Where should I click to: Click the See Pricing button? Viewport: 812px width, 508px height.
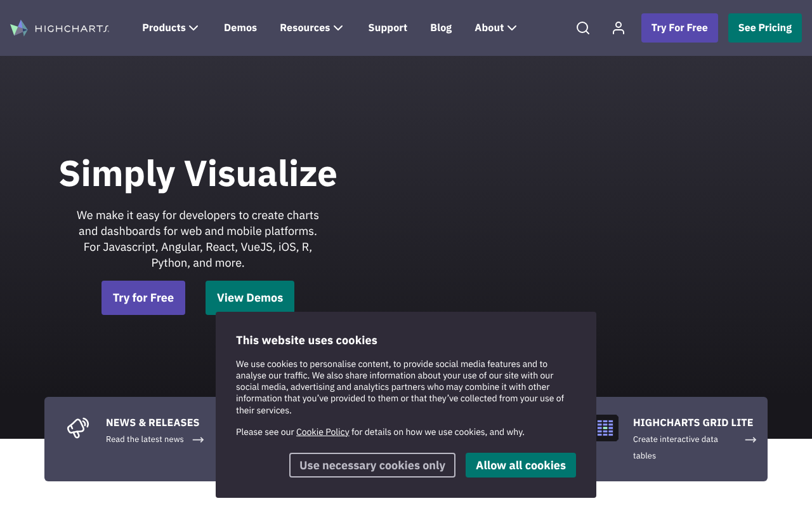[764, 28]
